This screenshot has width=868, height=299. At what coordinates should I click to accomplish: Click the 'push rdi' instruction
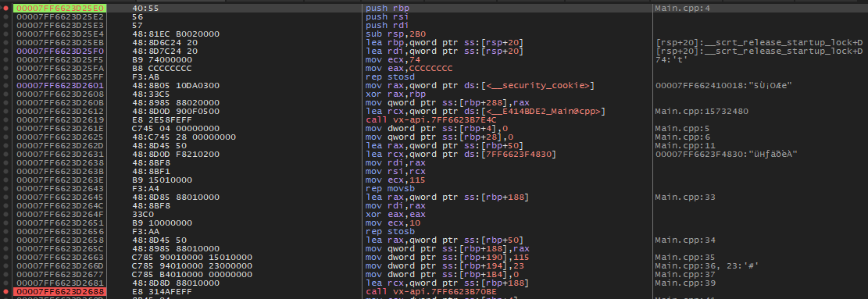(x=387, y=26)
